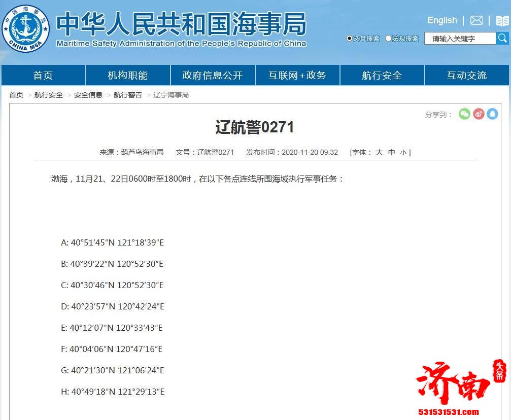
Task: Click the China MSA anchor logo
Action: pyautogui.click(x=25, y=28)
